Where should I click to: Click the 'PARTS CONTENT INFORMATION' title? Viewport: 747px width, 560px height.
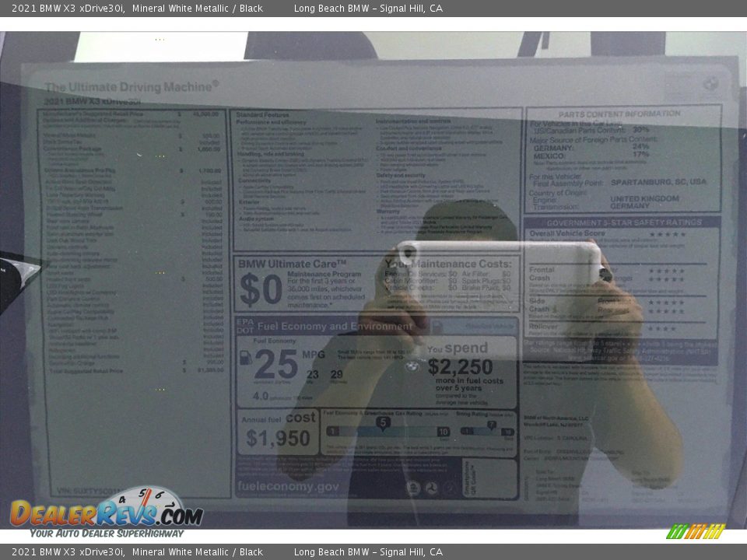(x=619, y=114)
